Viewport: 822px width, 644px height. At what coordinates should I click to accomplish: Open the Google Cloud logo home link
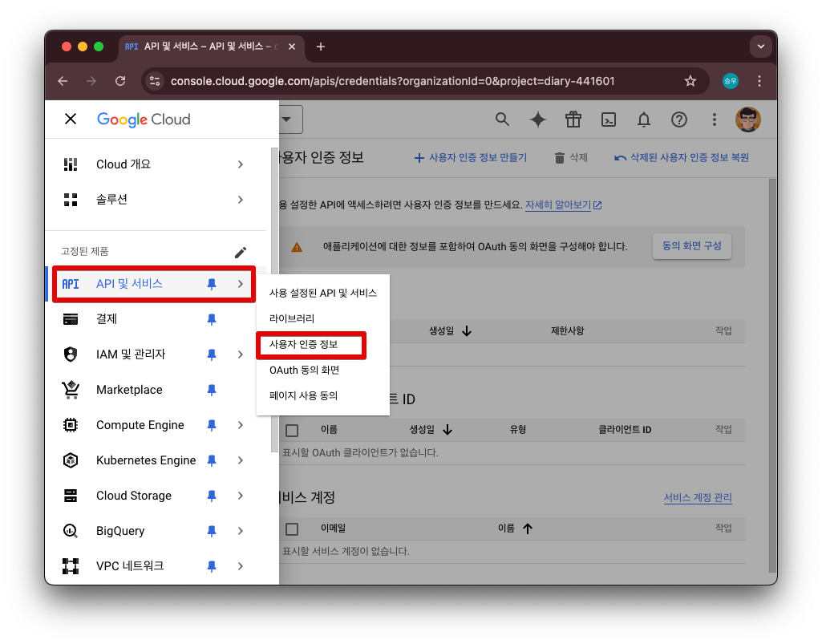(x=144, y=119)
